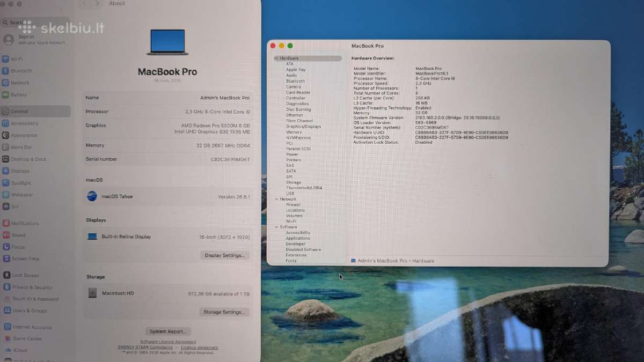Select Fonts under Software in System Information

coord(291,261)
